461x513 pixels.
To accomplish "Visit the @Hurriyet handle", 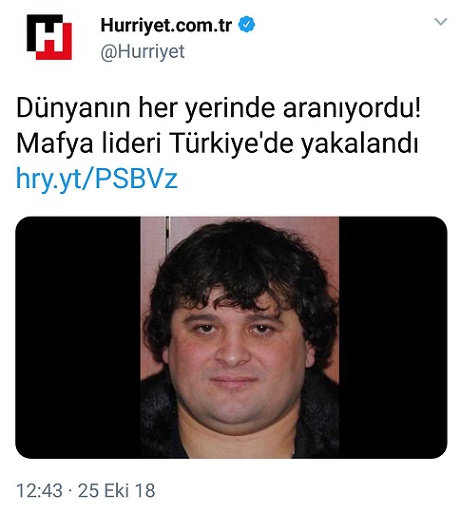I will click(x=142, y=52).
